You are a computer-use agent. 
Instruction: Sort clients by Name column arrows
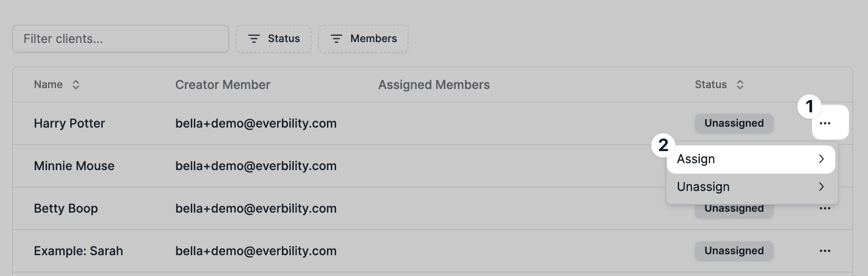(x=76, y=85)
